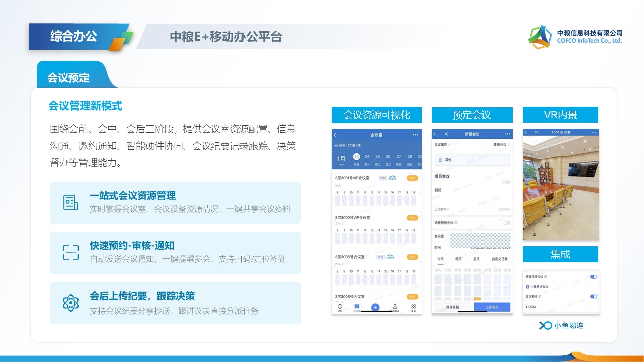Tap the blue plus button in bottom navigation
Viewport: 644px width, 362px height.
click(375, 307)
